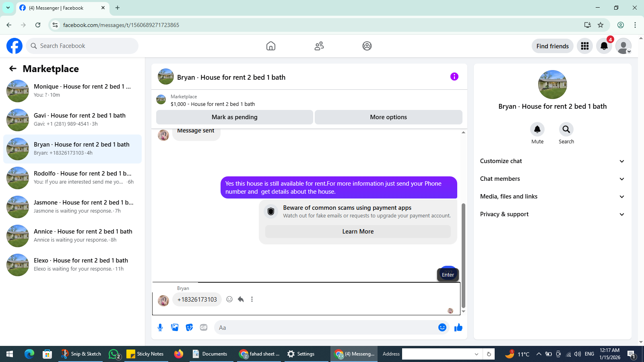Open the listing photo in right panel

coord(553,85)
